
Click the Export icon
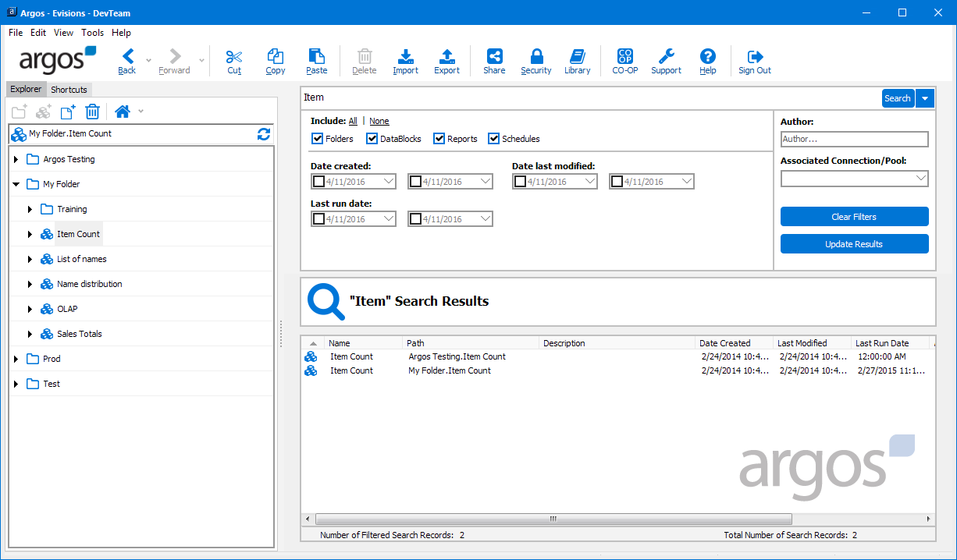click(x=447, y=56)
